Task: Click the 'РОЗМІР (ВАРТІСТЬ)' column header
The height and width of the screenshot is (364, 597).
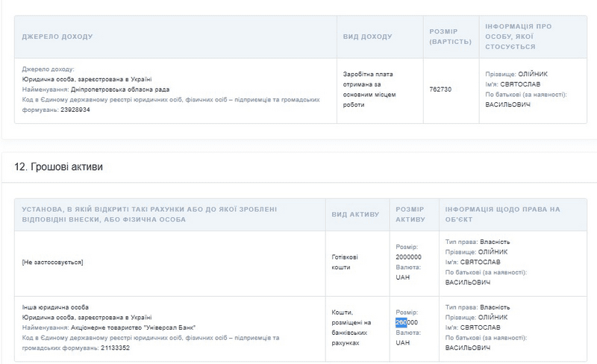Action: tap(451, 37)
